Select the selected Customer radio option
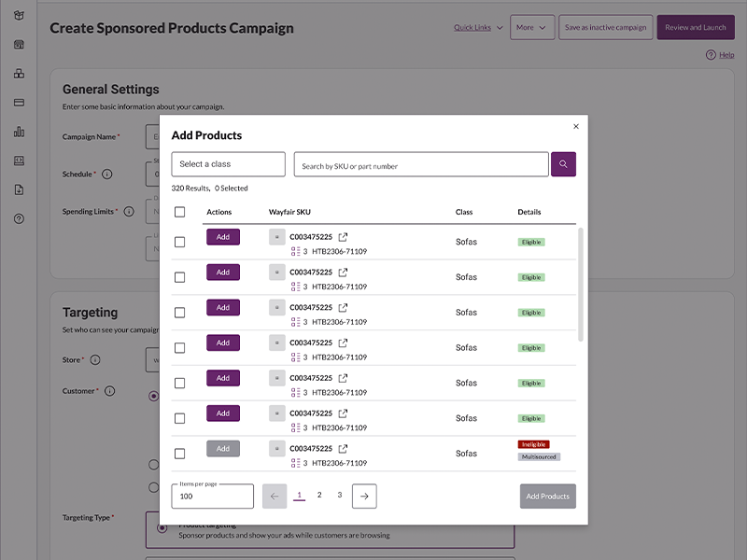Screen dimensions: 747x560 pos(153,396)
